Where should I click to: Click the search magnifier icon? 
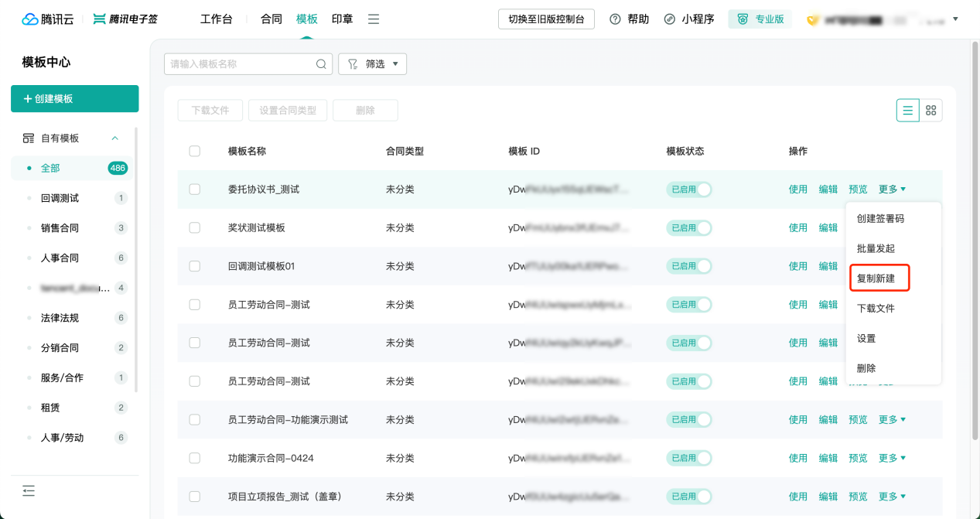pos(321,64)
